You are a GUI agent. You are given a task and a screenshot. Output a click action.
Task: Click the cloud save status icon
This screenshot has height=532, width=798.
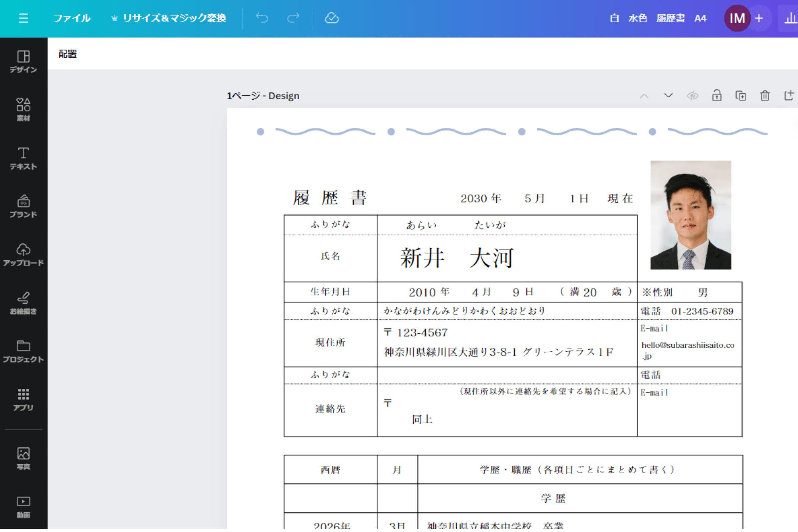332,18
